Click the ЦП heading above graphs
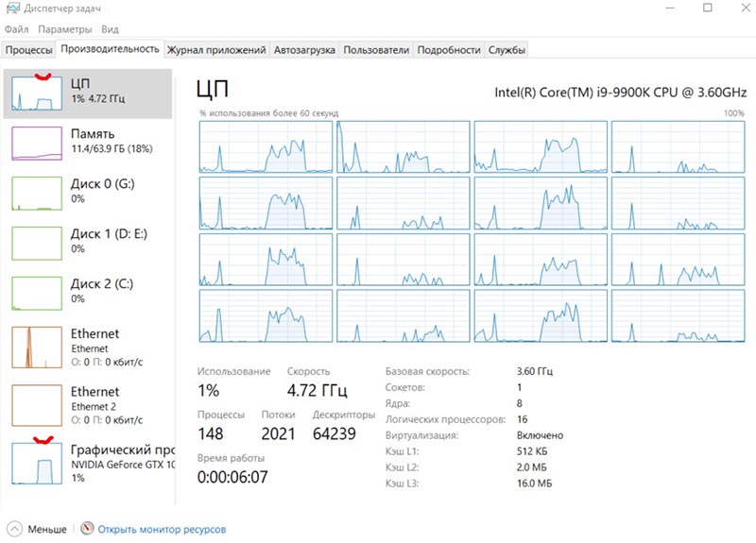 (x=213, y=89)
